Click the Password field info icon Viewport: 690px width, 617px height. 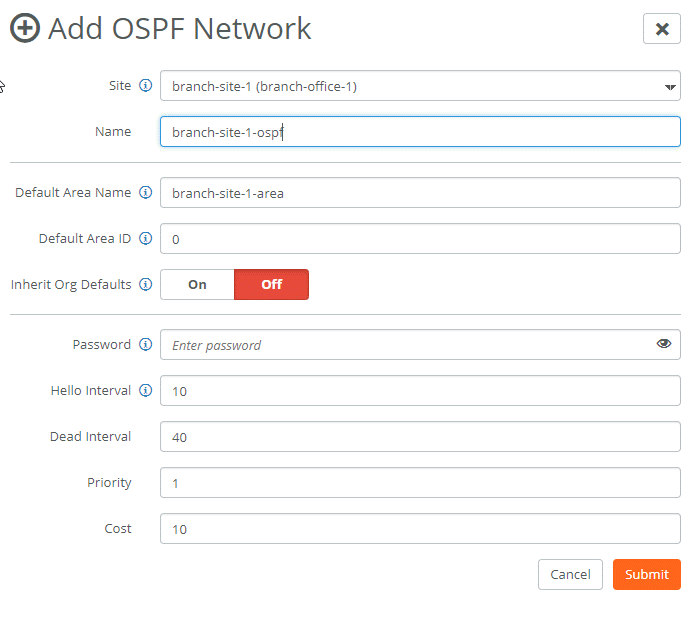[146, 344]
